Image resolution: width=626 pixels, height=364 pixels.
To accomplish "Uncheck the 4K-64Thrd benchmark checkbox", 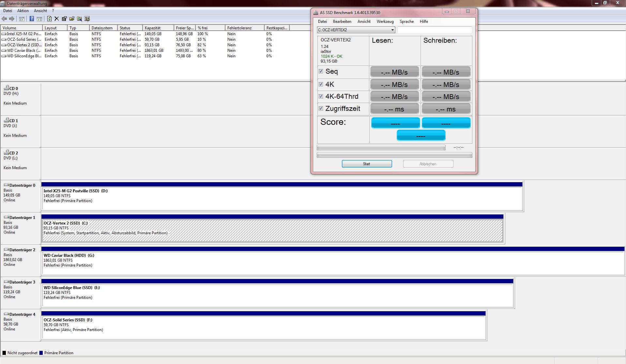I will 321,96.
